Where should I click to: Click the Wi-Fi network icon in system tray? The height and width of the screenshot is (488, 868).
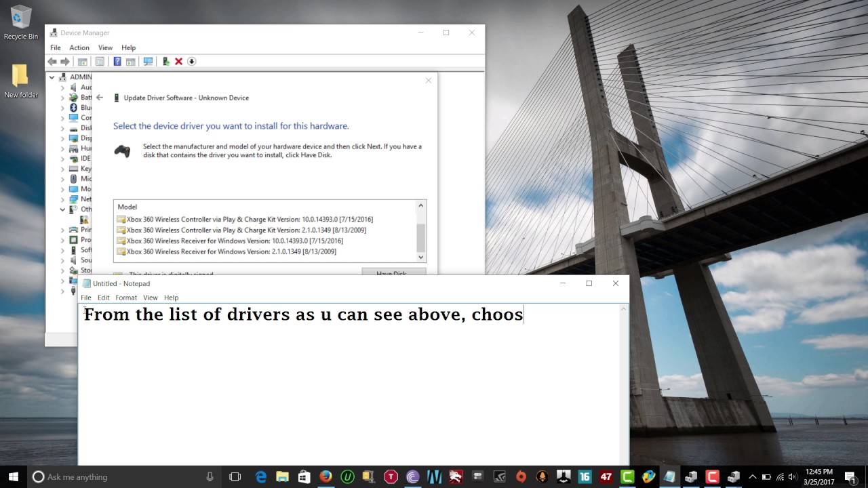(x=780, y=477)
